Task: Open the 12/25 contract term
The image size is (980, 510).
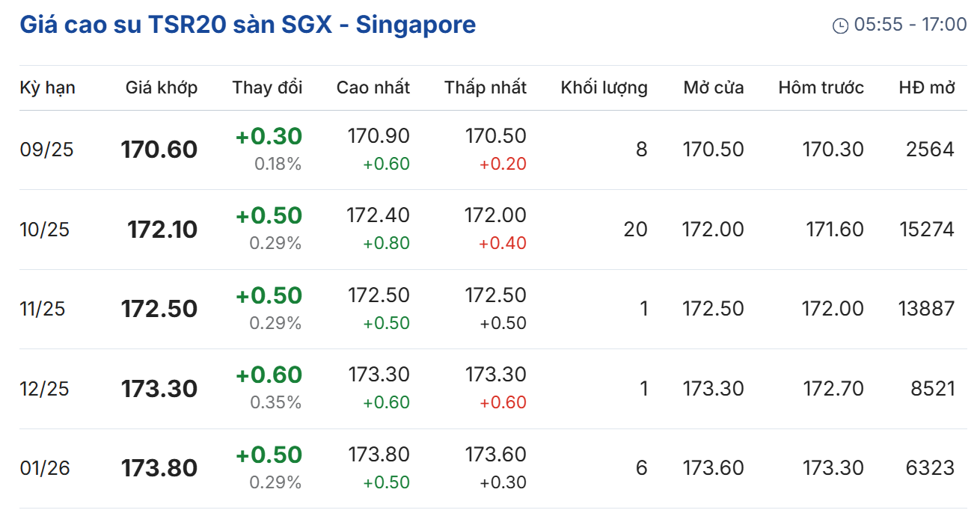Action: tap(44, 389)
